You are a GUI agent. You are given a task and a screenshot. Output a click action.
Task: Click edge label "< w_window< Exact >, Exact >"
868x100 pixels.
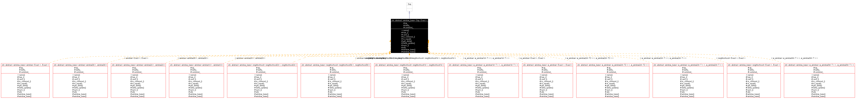coord(532,58)
